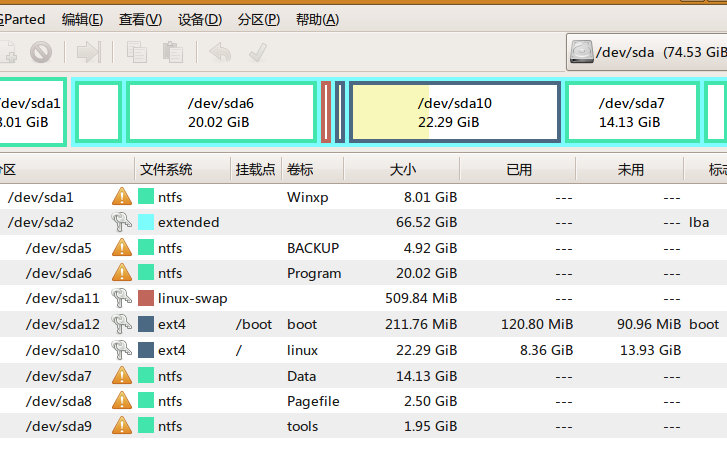Open the 分区(P) menu
The height and width of the screenshot is (473, 727).
click(x=259, y=19)
